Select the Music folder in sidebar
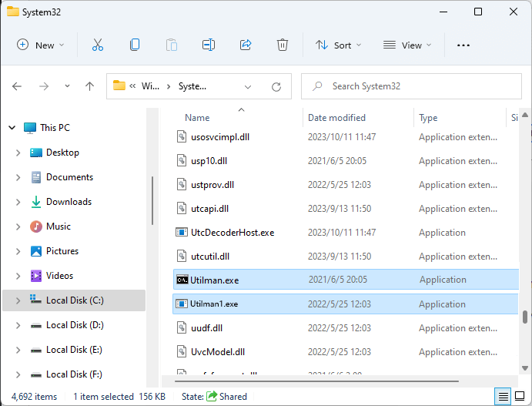The image size is (532, 406). 59,226
